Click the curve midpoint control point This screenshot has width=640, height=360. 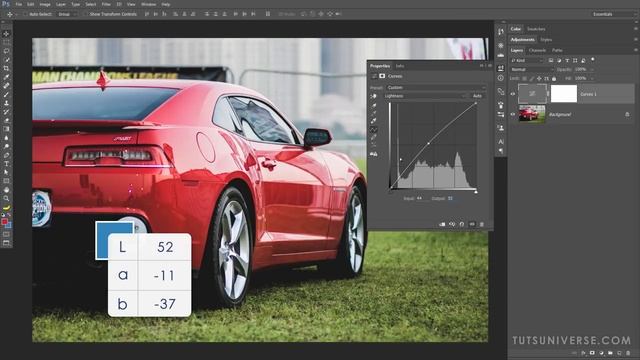(x=428, y=143)
